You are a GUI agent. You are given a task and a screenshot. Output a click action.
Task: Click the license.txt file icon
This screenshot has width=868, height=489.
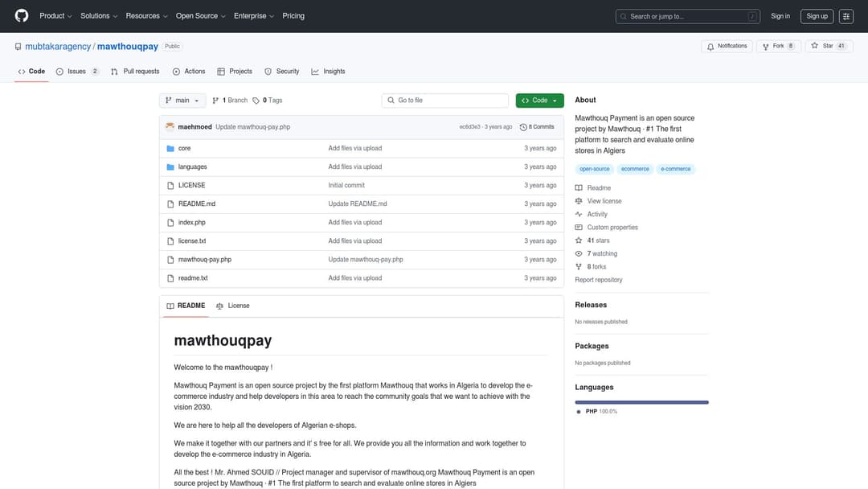pyautogui.click(x=170, y=241)
